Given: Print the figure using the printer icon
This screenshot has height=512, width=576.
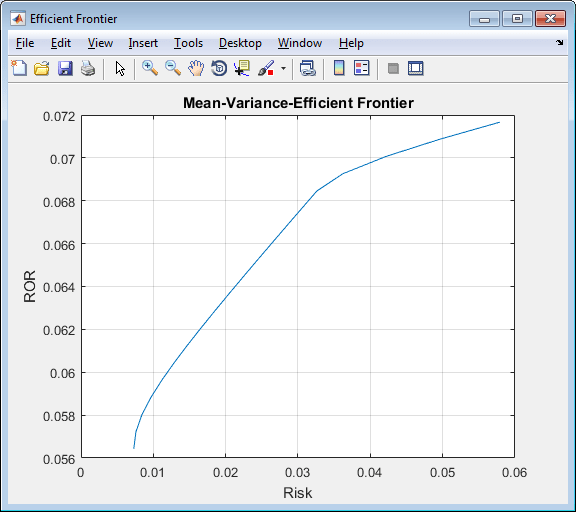Looking at the screenshot, I should tap(88, 68).
